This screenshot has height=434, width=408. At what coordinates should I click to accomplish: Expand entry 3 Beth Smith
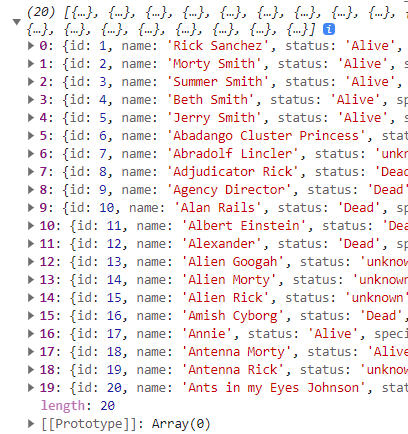(x=31, y=99)
